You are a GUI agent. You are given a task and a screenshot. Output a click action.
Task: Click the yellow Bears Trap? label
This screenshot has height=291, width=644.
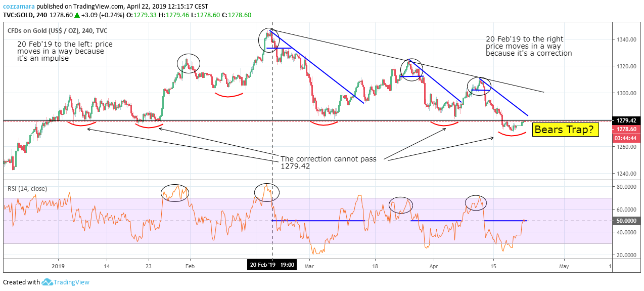(x=566, y=130)
